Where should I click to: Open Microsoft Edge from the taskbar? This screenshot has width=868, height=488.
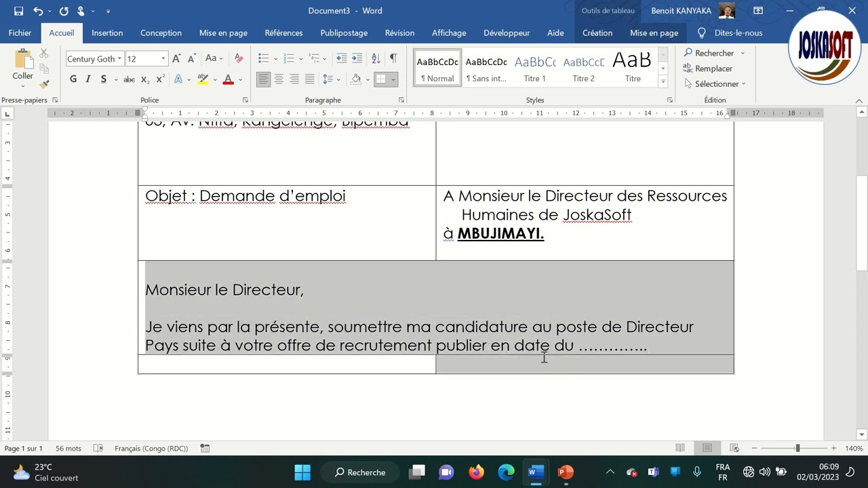click(506, 472)
